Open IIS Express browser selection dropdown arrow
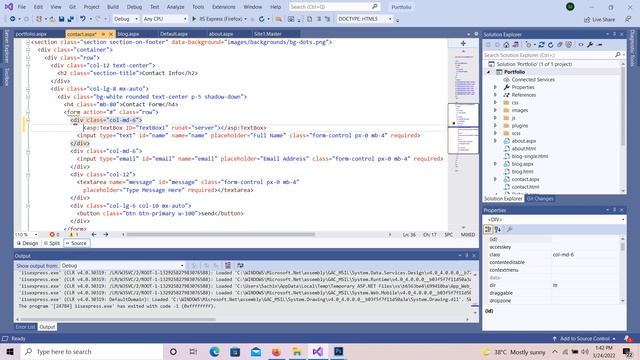This screenshot has height=360, width=640. tap(245, 19)
